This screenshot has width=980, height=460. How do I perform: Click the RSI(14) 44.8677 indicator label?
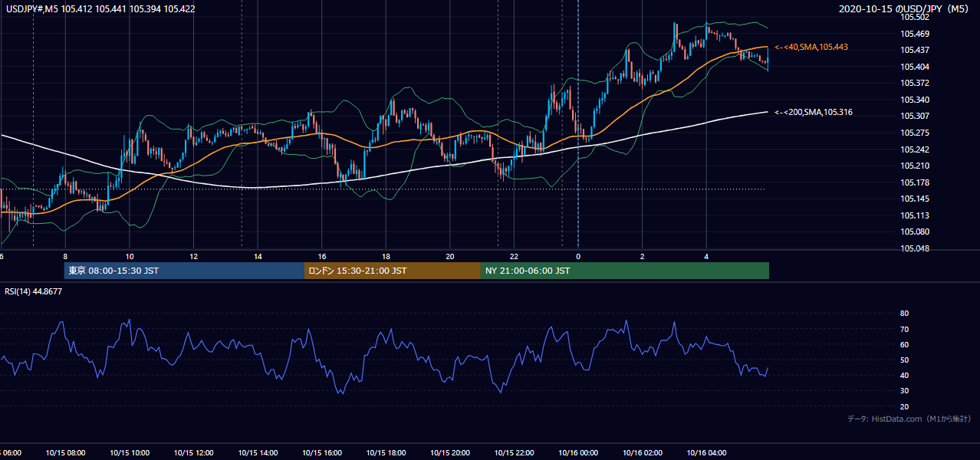(34, 291)
